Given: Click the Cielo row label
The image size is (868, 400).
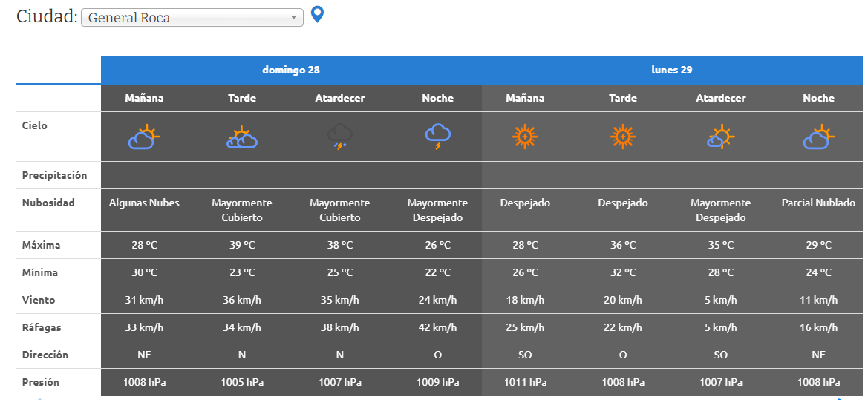Looking at the screenshot, I should [35, 125].
